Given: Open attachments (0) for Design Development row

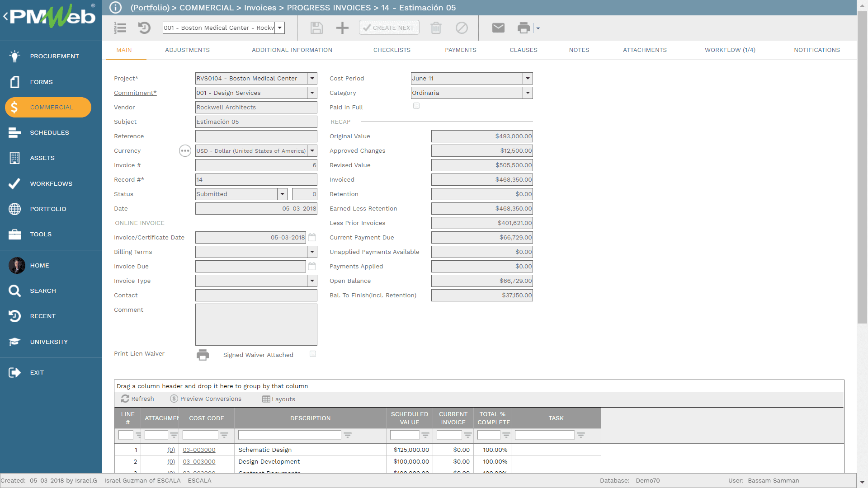Looking at the screenshot, I should [171, 462].
